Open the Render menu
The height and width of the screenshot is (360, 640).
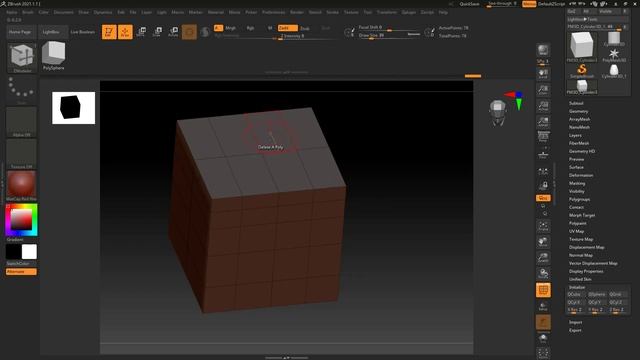tap(297, 12)
